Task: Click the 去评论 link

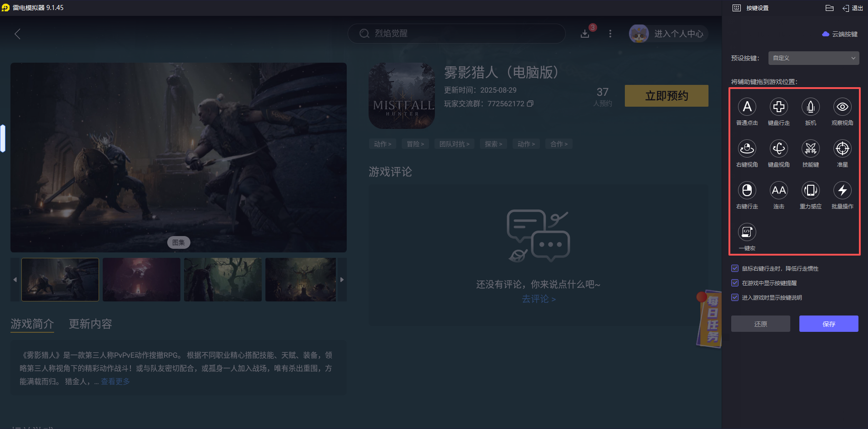Action: [x=539, y=299]
